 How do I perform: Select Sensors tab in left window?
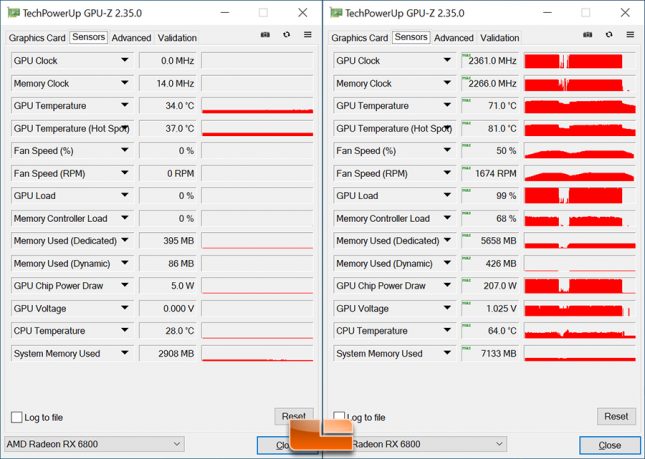88,37
